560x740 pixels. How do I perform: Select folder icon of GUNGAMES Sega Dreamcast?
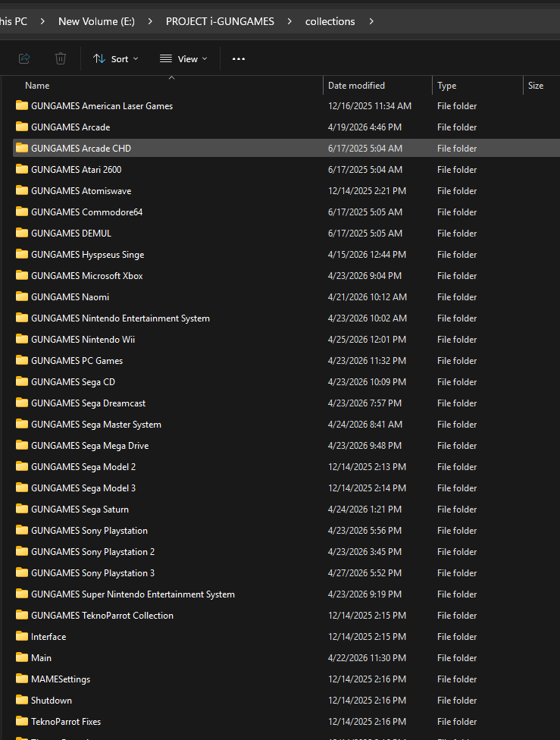(x=22, y=403)
